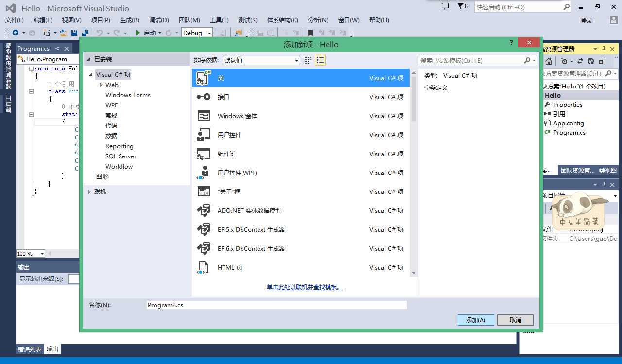
Task: Choose the HTML 页 template
Action: (x=301, y=267)
